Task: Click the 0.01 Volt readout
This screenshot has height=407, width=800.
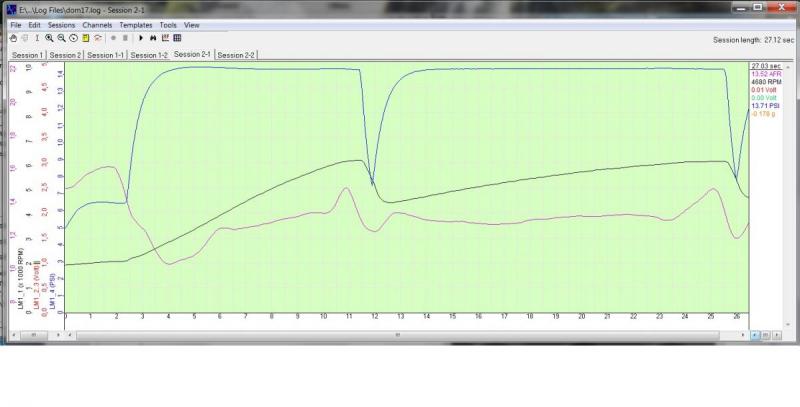Action: pyautogui.click(x=763, y=90)
